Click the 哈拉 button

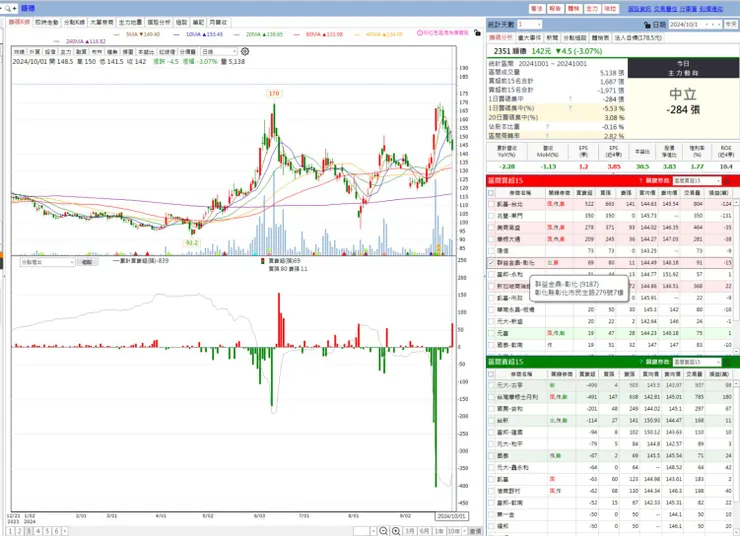click(610, 8)
